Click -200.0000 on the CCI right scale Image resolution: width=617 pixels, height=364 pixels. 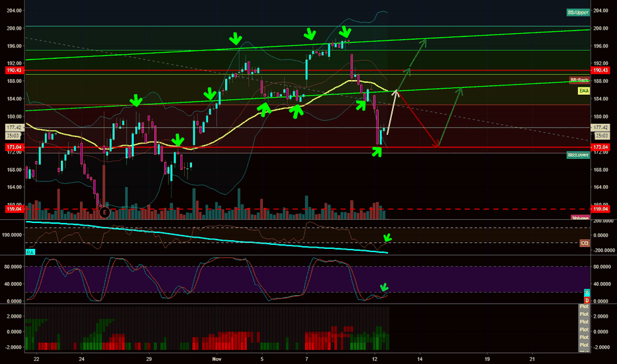pos(604,250)
